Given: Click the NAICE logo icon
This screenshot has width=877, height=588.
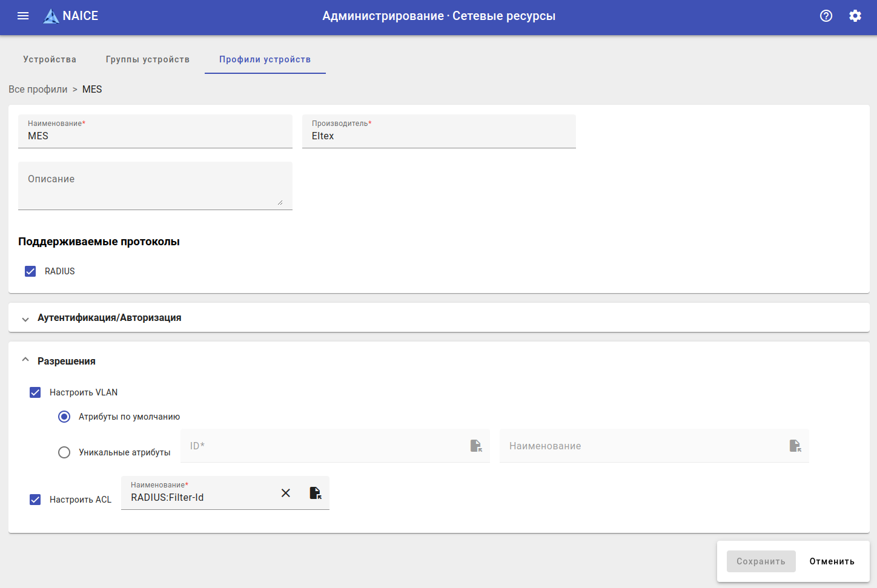Looking at the screenshot, I should [51, 16].
